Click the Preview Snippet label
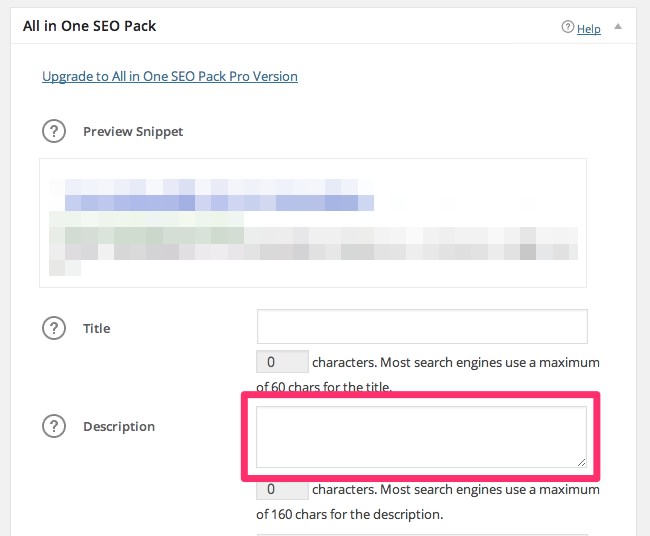This screenshot has width=650, height=536. click(x=133, y=131)
